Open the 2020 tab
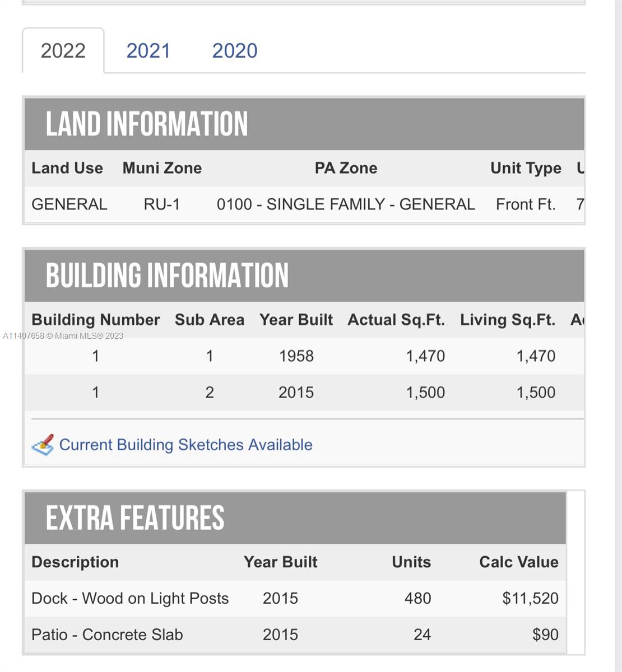The height and width of the screenshot is (672, 622). pyautogui.click(x=234, y=51)
